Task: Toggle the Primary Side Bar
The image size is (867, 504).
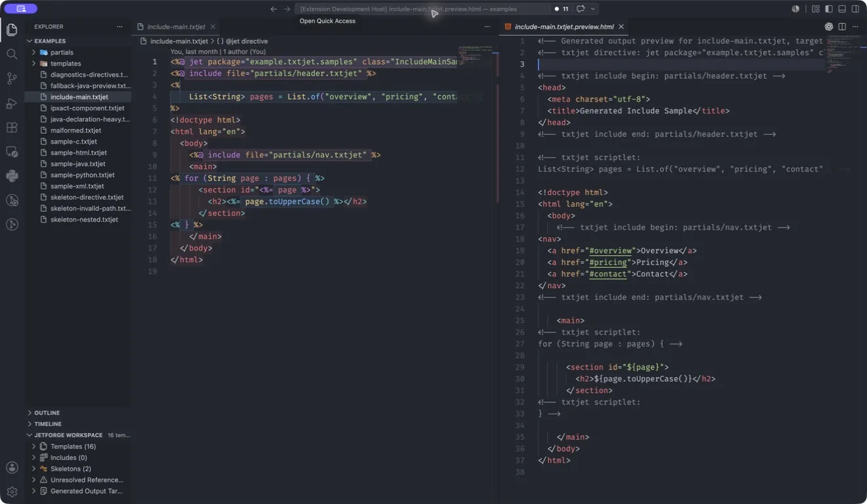Action: coord(829,9)
